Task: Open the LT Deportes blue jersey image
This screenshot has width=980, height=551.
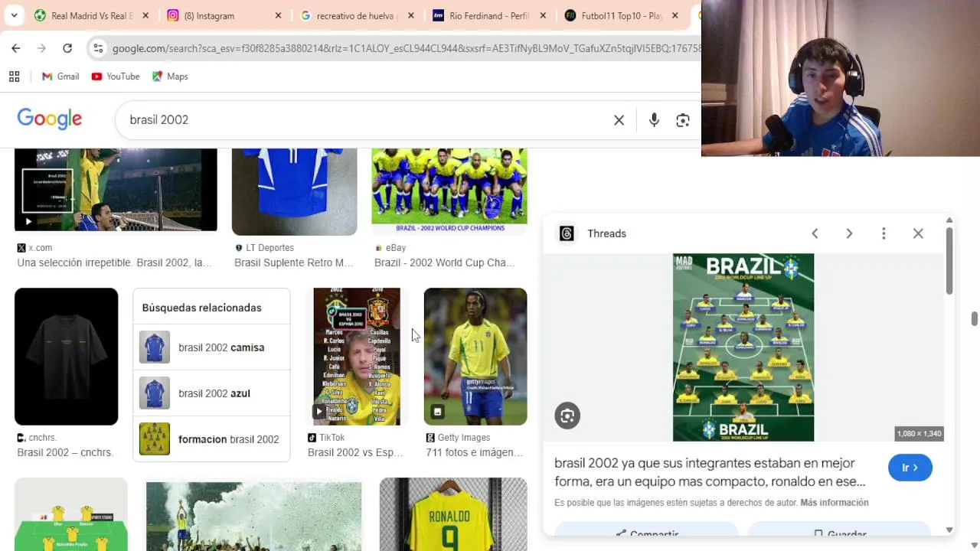Action: 295,191
